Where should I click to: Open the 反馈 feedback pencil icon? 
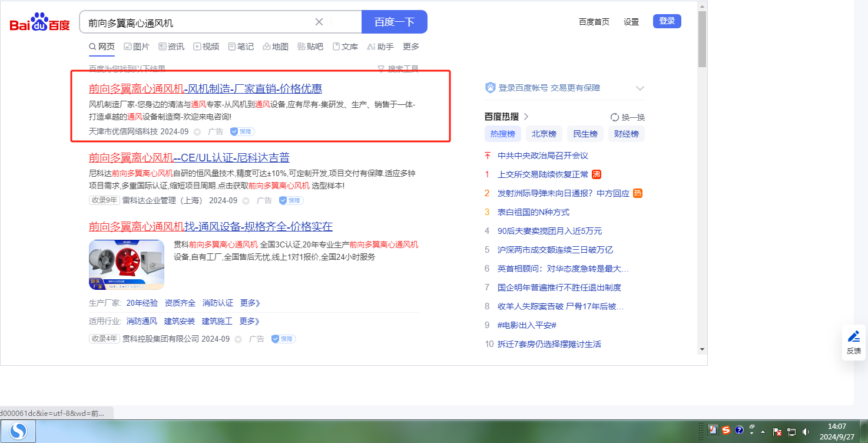[x=853, y=336]
